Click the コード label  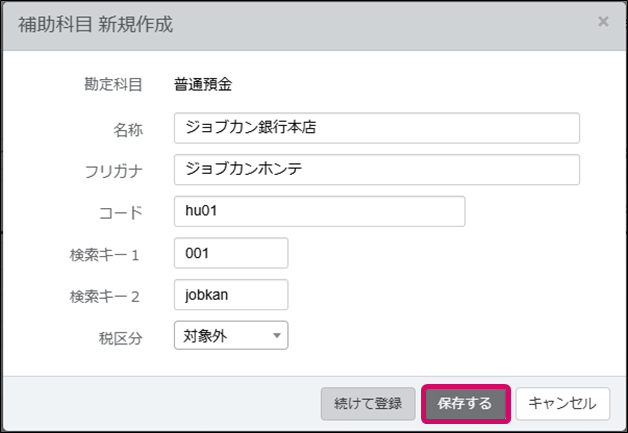(121, 212)
